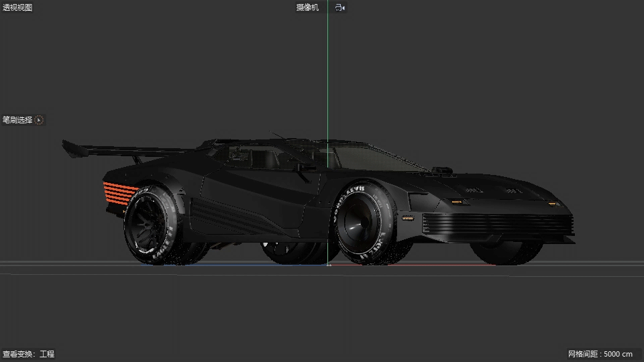Click the 透视视图 viewport label
Image resolution: width=644 pixels, height=362 pixels.
(17, 7)
